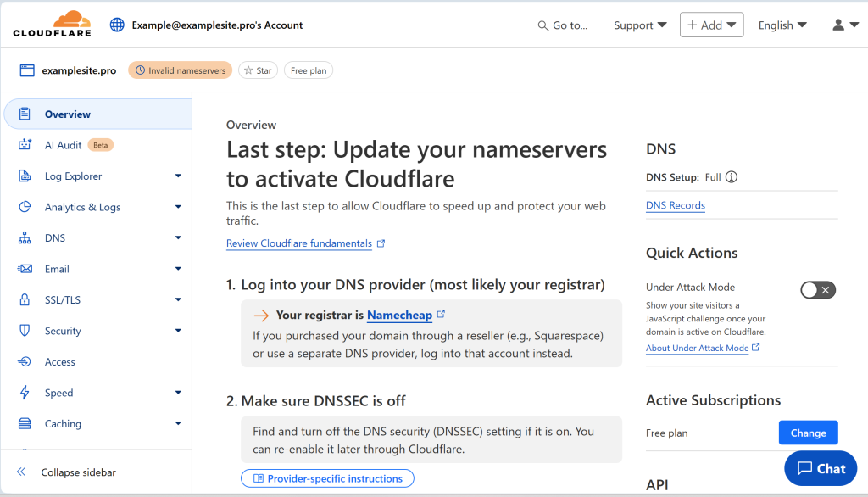The image size is (868, 497).
Task: Open the English language dropdown
Action: (x=782, y=25)
